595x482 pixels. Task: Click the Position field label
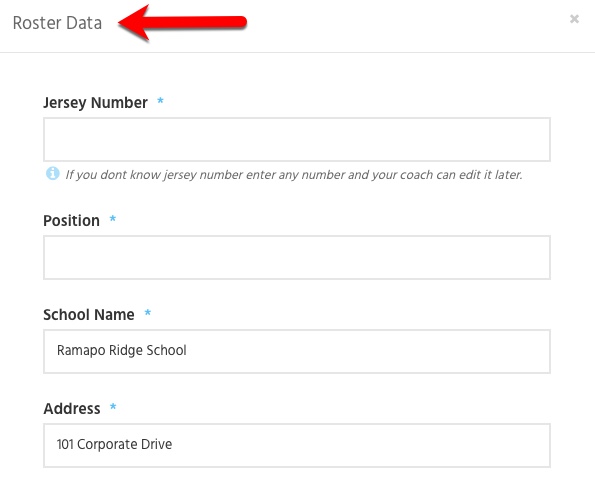pos(71,221)
